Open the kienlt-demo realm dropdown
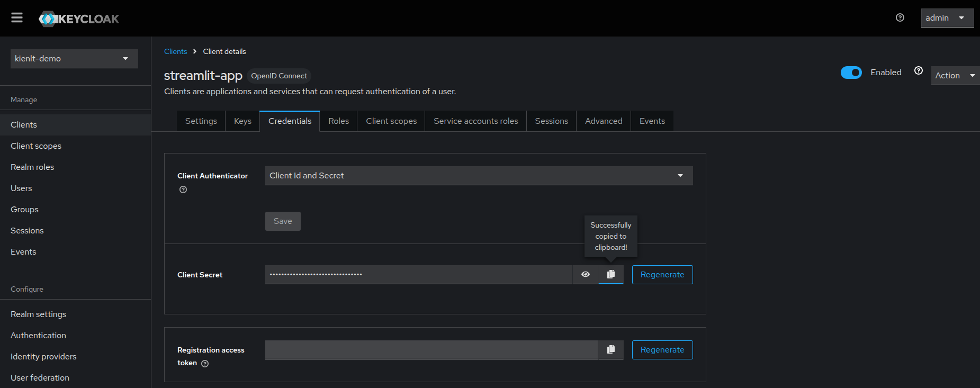 click(x=74, y=59)
